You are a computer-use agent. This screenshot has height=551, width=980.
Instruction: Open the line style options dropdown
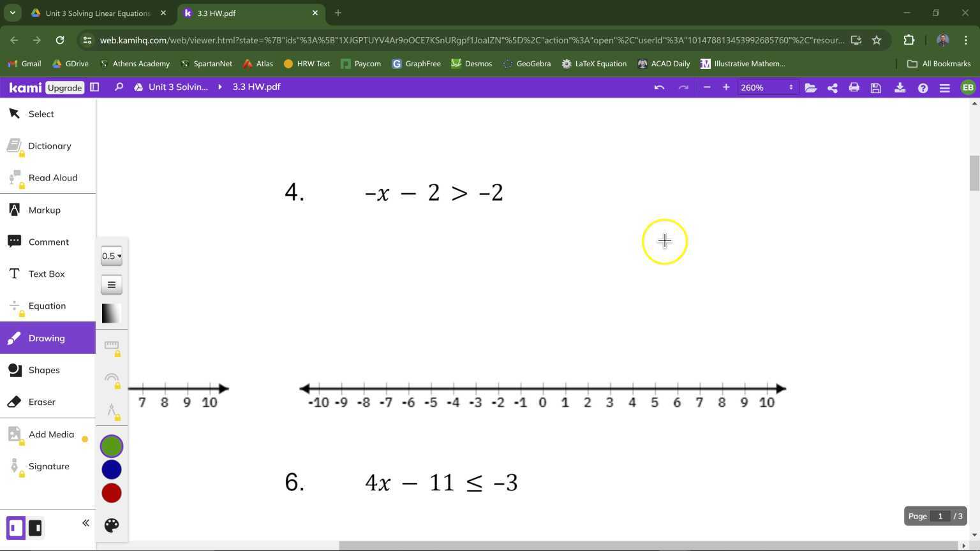coord(111,284)
